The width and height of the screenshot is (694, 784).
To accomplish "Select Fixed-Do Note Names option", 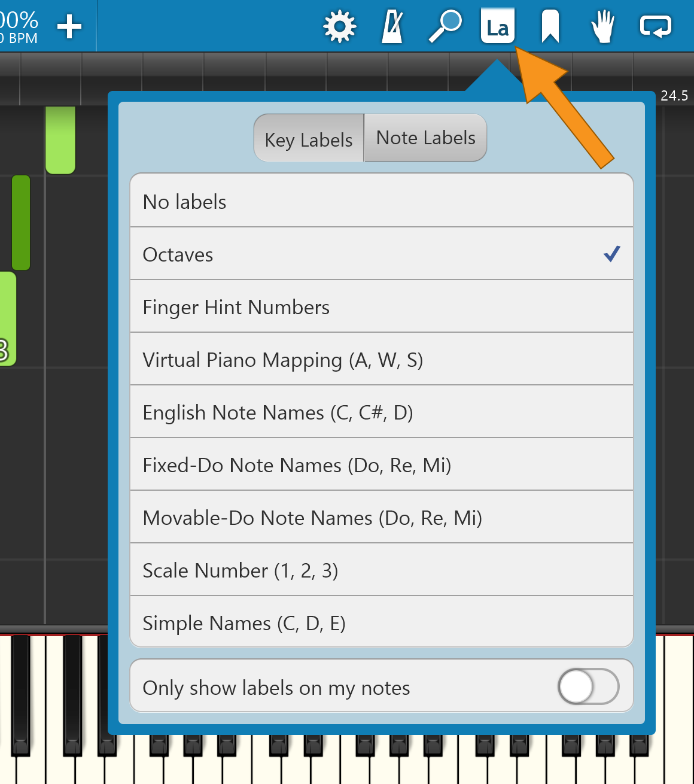I will coord(382,464).
